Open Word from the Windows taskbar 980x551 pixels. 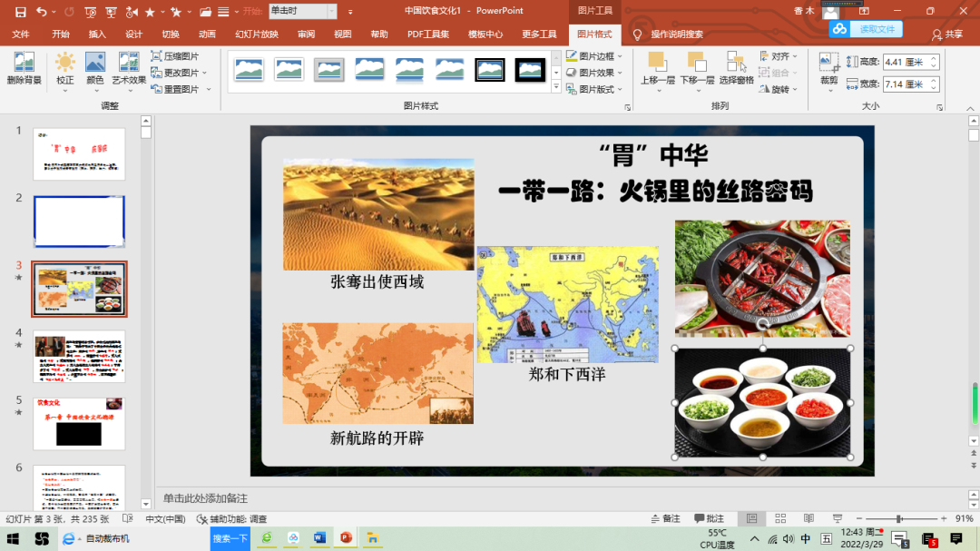[x=319, y=538]
